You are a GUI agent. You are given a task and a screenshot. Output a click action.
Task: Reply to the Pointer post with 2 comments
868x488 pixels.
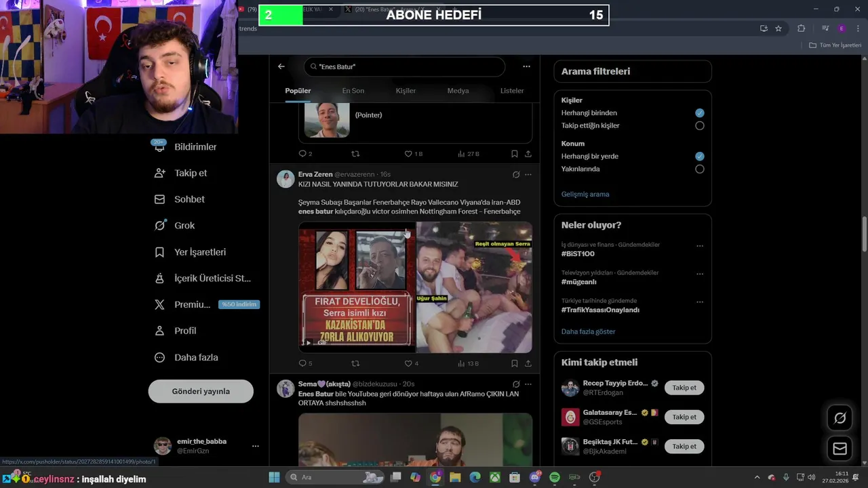click(x=305, y=154)
